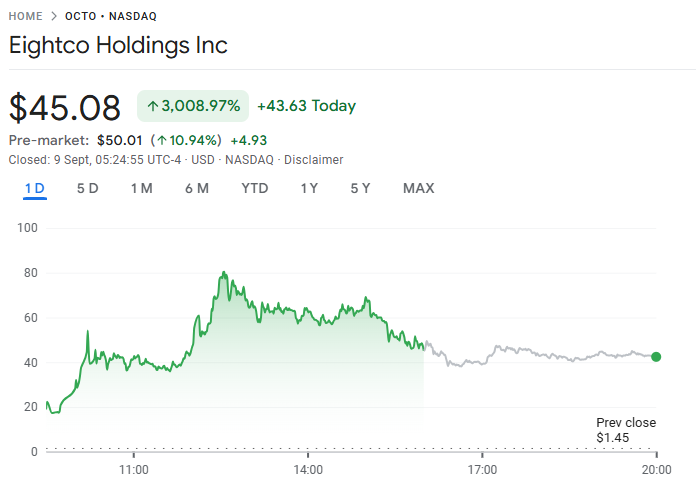
Task: Switch to the 1M range tab
Action: pos(141,188)
